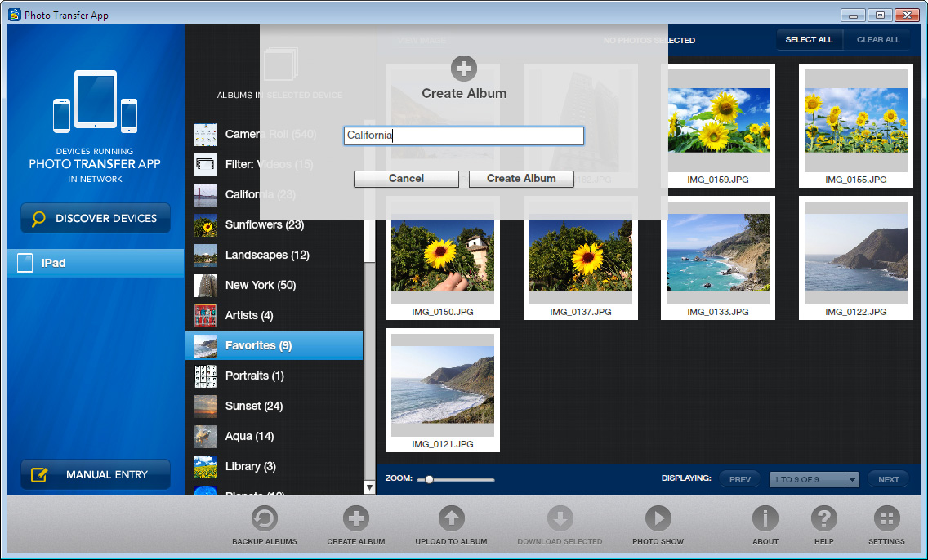This screenshot has width=928, height=560.
Task: Select photo IMG_0122.JPG thumbnail
Action: (856, 258)
